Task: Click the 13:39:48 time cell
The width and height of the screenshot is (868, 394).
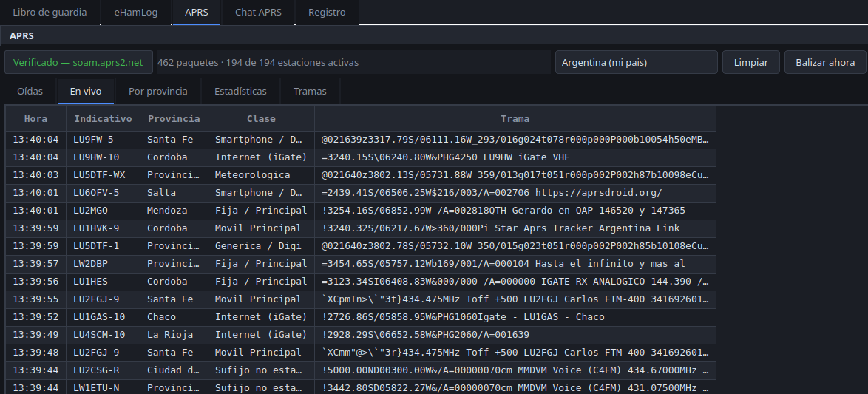Action: [36, 352]
